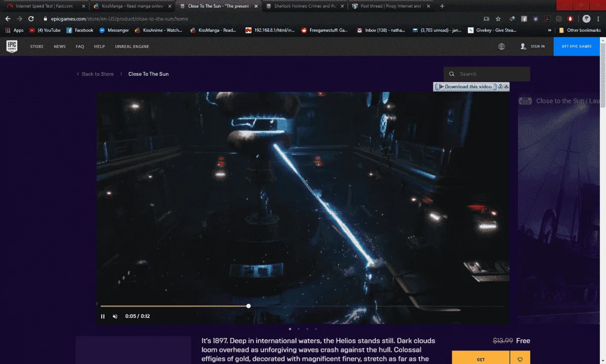Close the KissManga tab

click(169, 6)
